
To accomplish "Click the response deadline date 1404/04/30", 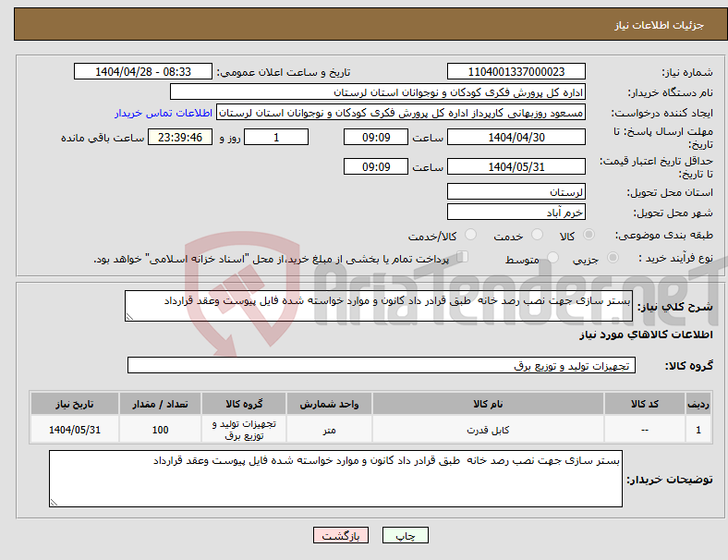I will pyautogui.click(x=516, y=137).
